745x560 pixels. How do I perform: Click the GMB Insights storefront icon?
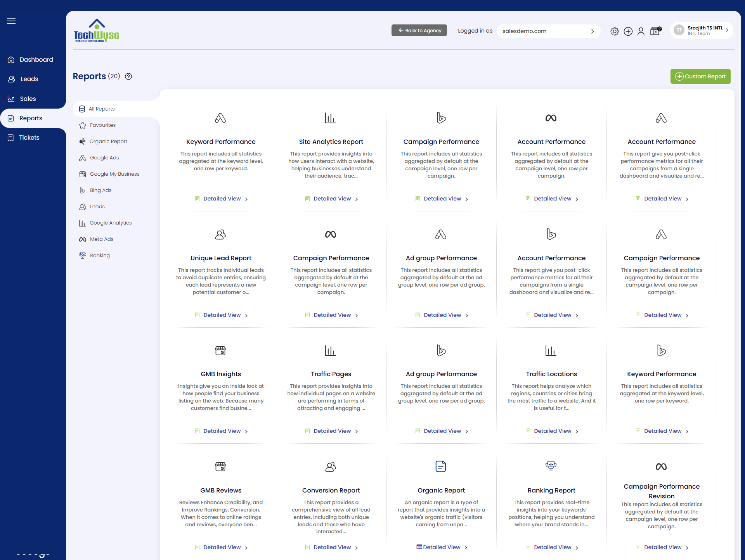[x=220, y=351]
